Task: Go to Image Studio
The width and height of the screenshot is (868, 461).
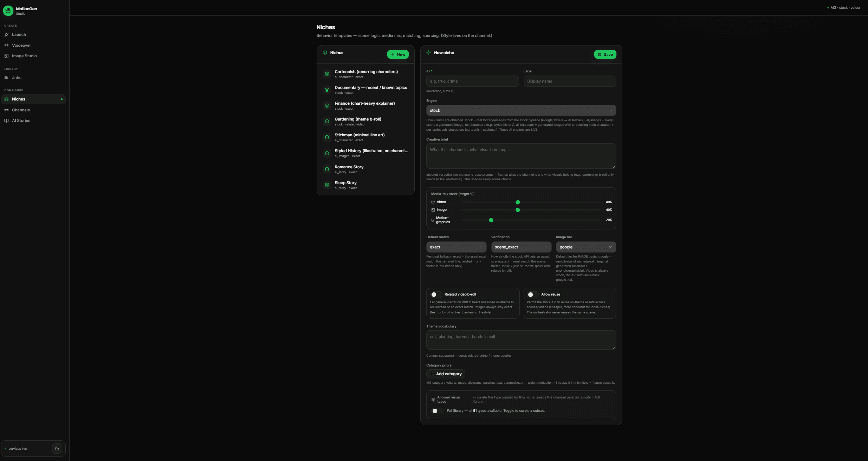Action: point(33,56)
